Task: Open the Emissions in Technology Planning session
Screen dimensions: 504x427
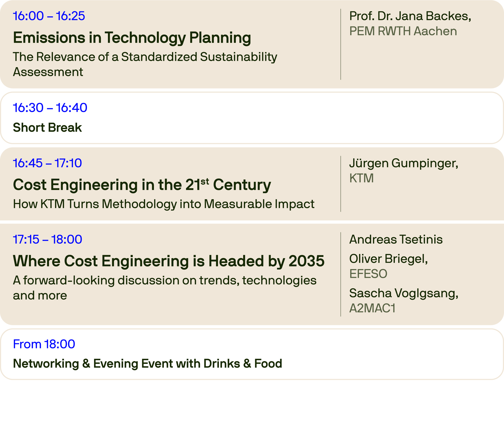Action: tap(132, 38)
